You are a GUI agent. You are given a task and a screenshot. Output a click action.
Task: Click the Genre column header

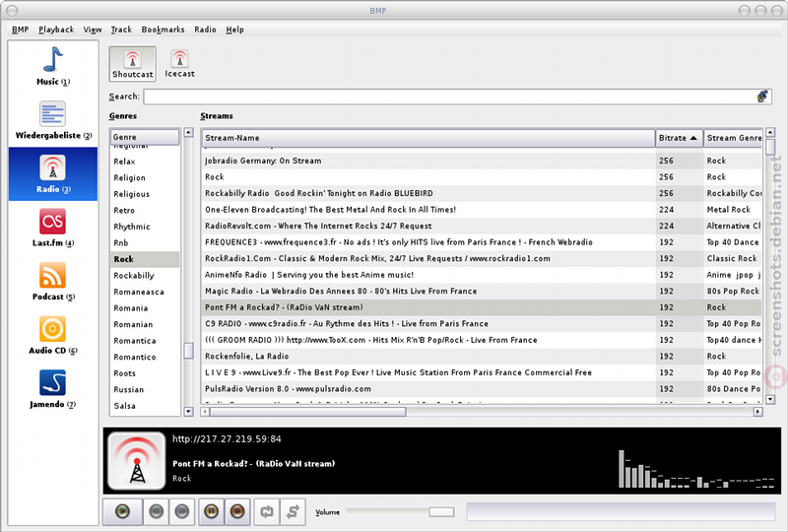click(x=145, y=137)
